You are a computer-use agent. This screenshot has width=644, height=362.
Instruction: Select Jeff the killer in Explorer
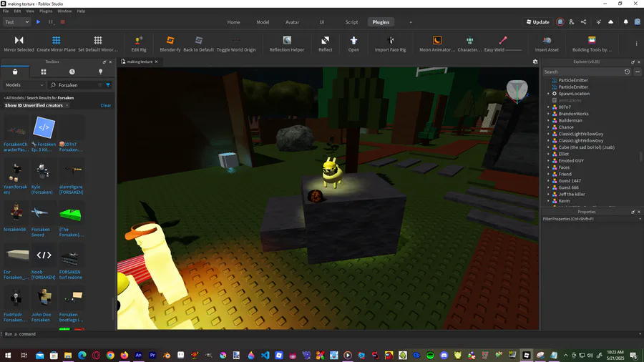[x=572, y=194]
